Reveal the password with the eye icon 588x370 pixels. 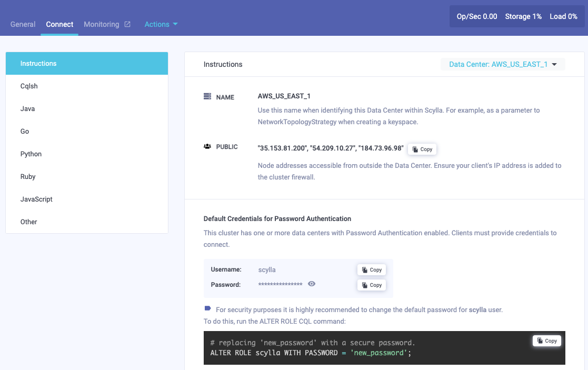(312, 284)
